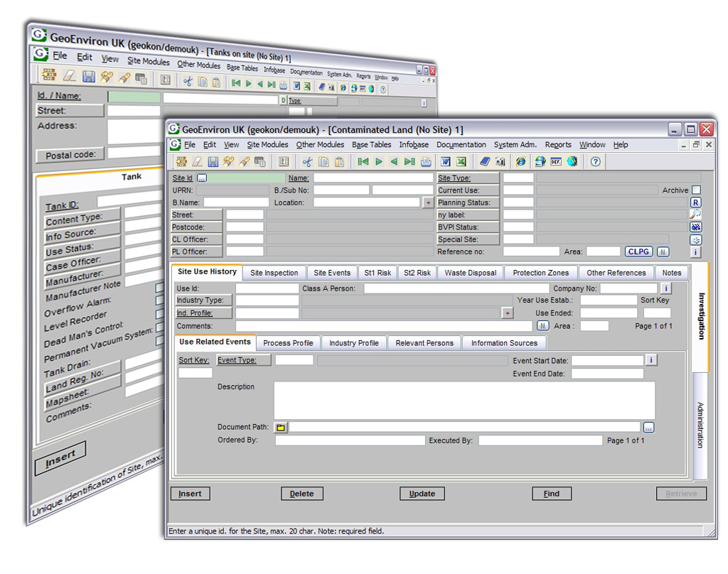728x574 pixels.
Task: Click into the Name input field
Action: click(x=373, y=178)
